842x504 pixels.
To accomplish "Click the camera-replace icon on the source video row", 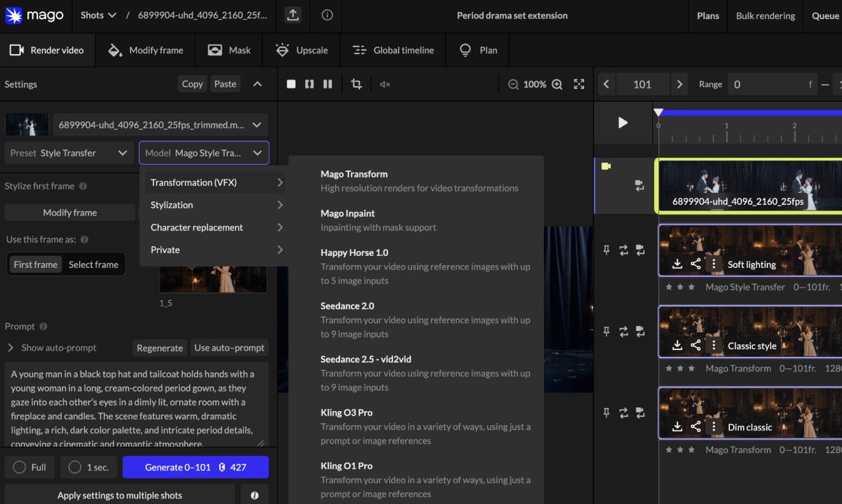I will pos(639,186).
